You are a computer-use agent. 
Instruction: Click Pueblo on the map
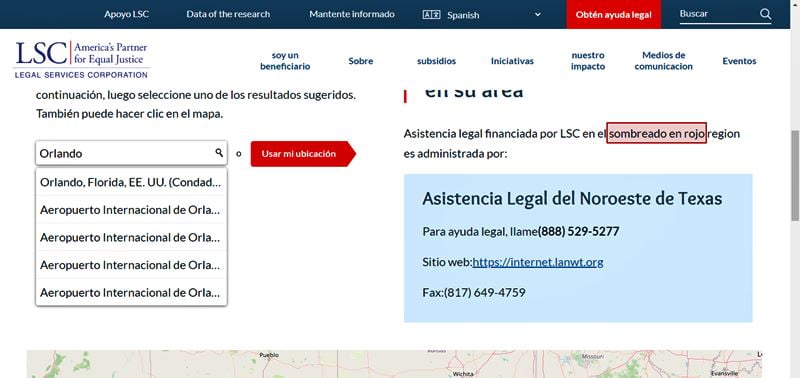269,355
